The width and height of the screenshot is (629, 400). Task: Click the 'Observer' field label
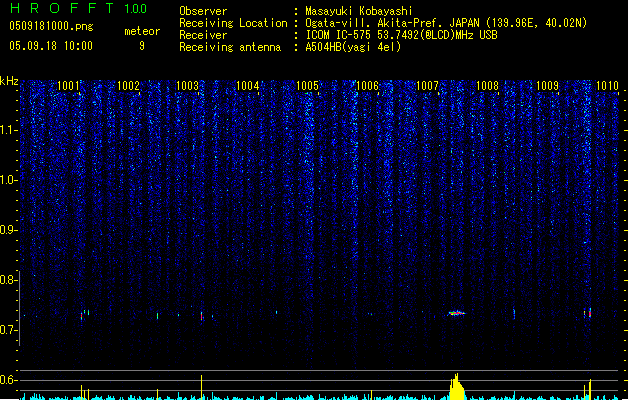click(x=203, y=11)
